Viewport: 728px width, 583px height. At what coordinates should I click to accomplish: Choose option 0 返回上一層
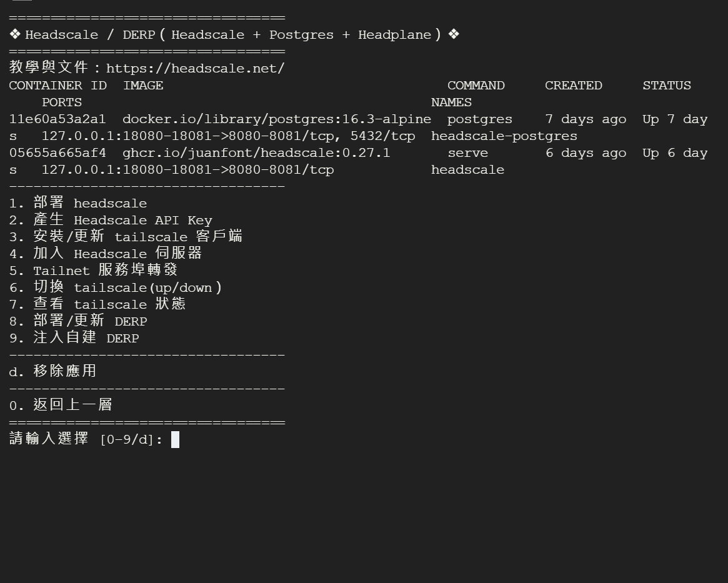(x=61, y=405)
